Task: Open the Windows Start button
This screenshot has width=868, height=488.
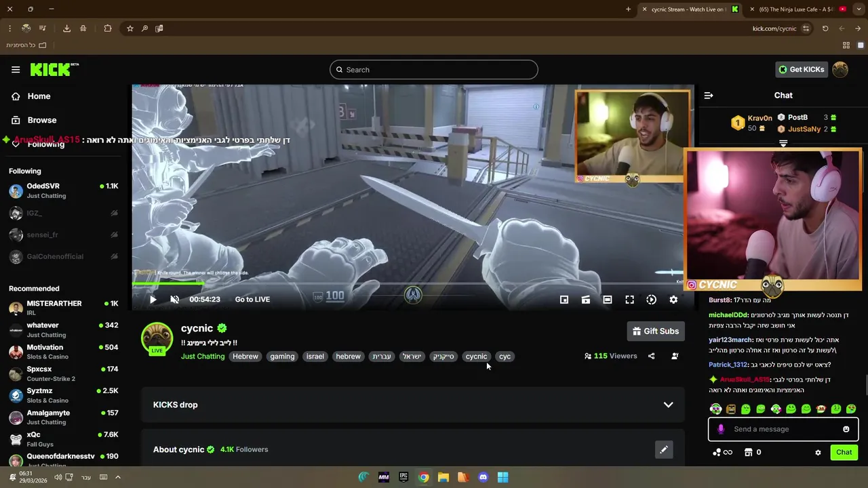Action: click(x=502, y=477)
